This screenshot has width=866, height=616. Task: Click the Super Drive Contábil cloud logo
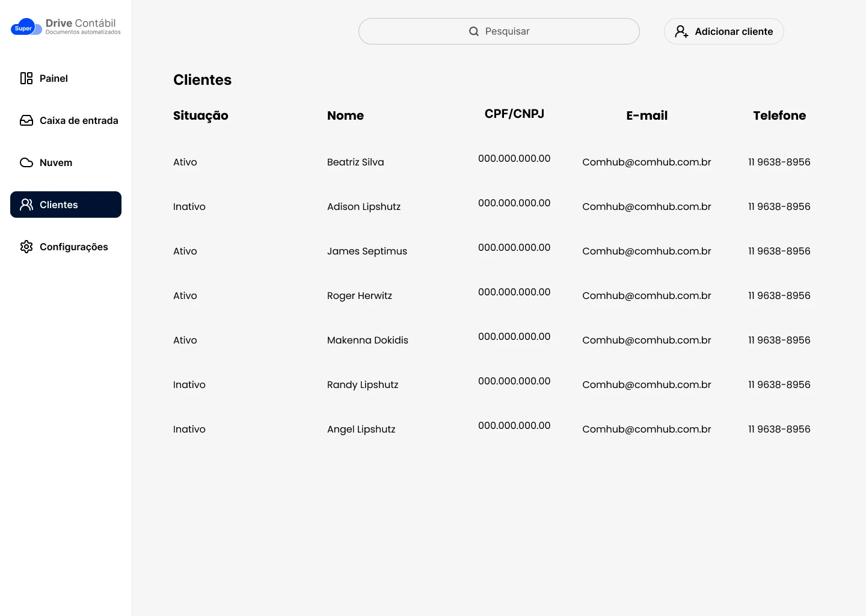tap(26, 27)
